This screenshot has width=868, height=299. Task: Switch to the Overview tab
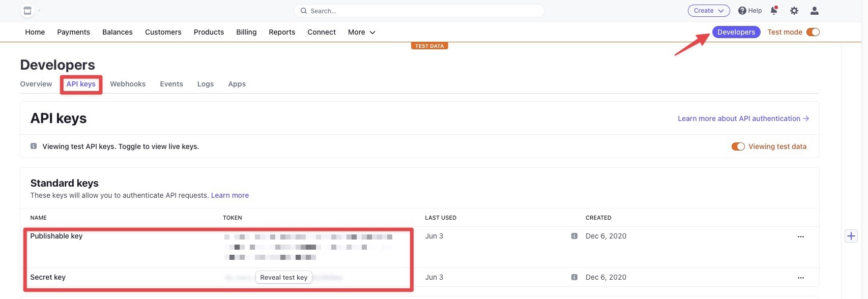pyautogui.click(x=36, y=84)
